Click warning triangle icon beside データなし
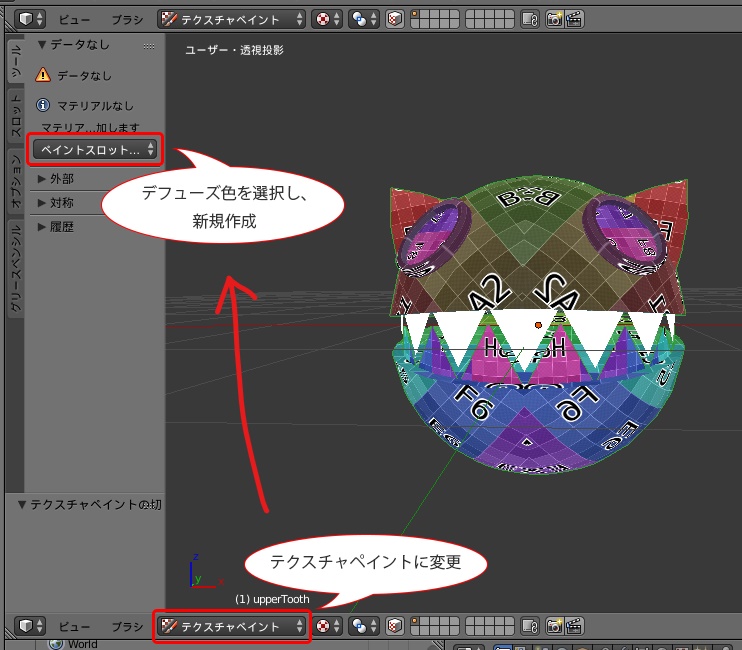Image resolution: width=742 pixels, height=650 pixels. coord(43,75)
